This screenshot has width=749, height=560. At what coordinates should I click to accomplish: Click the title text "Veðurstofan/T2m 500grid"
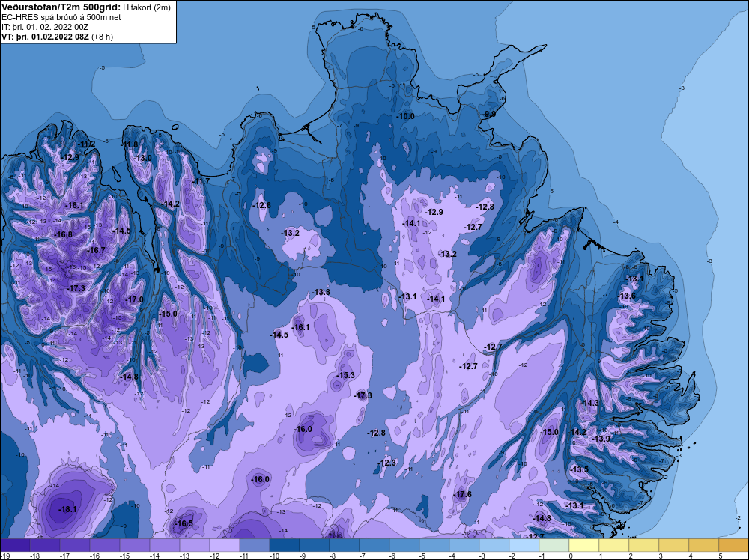point(61,7)
